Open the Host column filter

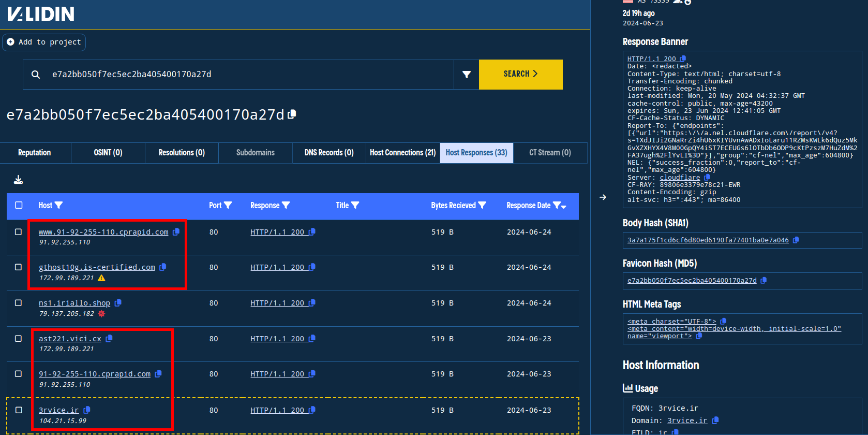tap(58, 206)
